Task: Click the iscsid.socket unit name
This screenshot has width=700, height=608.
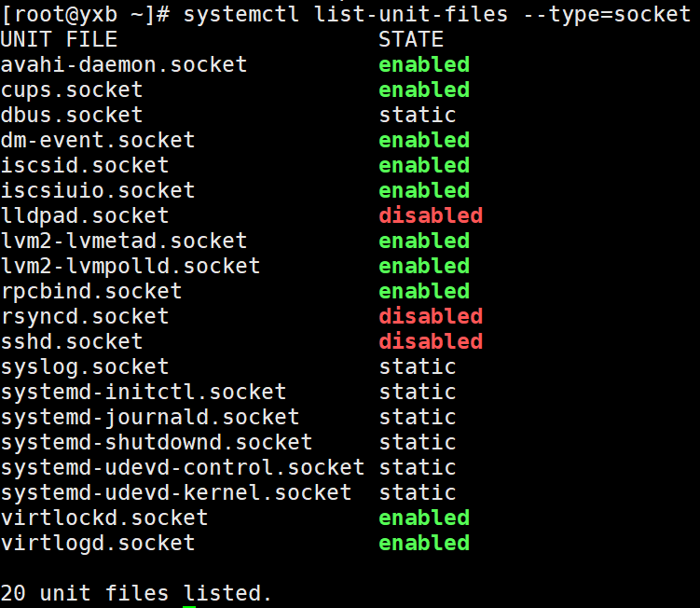Action: click(x=85, y=165)
